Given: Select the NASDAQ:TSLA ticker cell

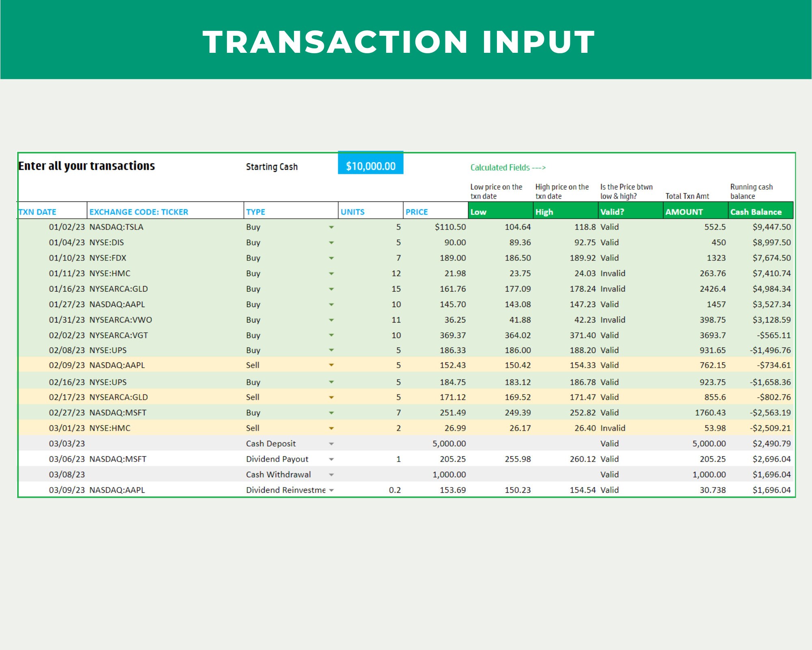Looking at the screenshot, I should (x=165, y=227).
